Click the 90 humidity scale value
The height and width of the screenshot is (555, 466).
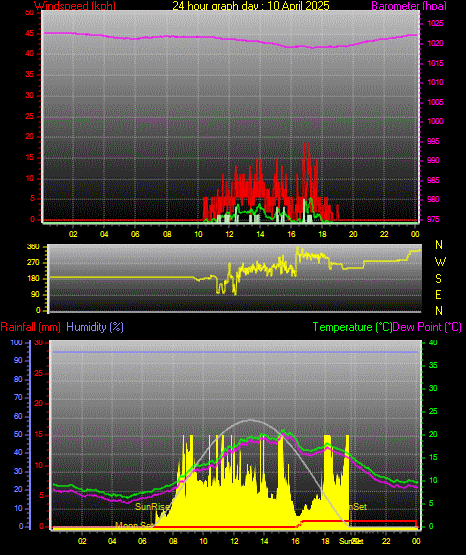[x=18, y=360]
